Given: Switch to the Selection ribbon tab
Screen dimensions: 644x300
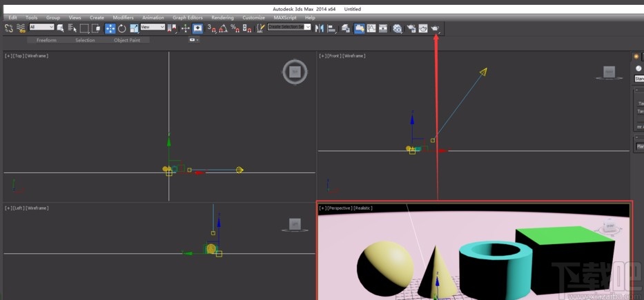Looking at the screenshot, I should [85, 40].
